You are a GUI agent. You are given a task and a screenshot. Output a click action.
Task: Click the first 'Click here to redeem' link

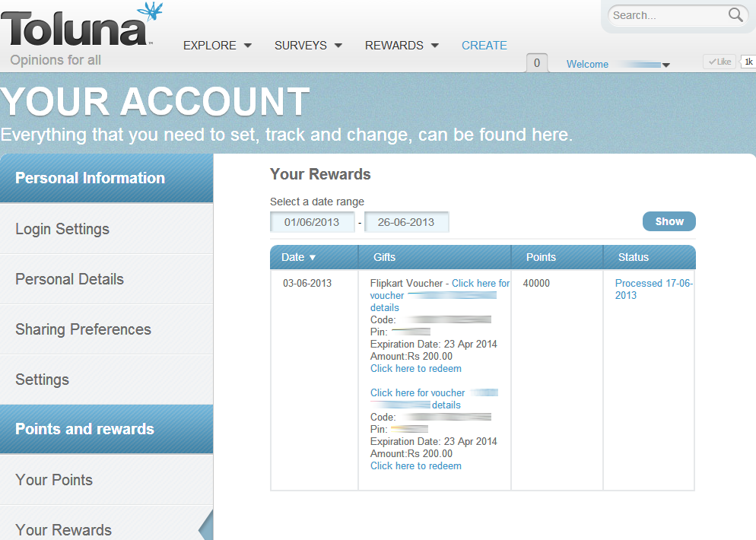tap(415, 368)
